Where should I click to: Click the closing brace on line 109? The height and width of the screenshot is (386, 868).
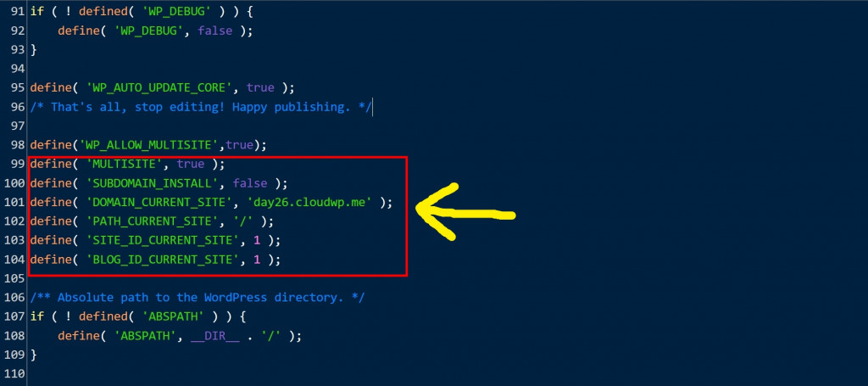coord(33,355)
